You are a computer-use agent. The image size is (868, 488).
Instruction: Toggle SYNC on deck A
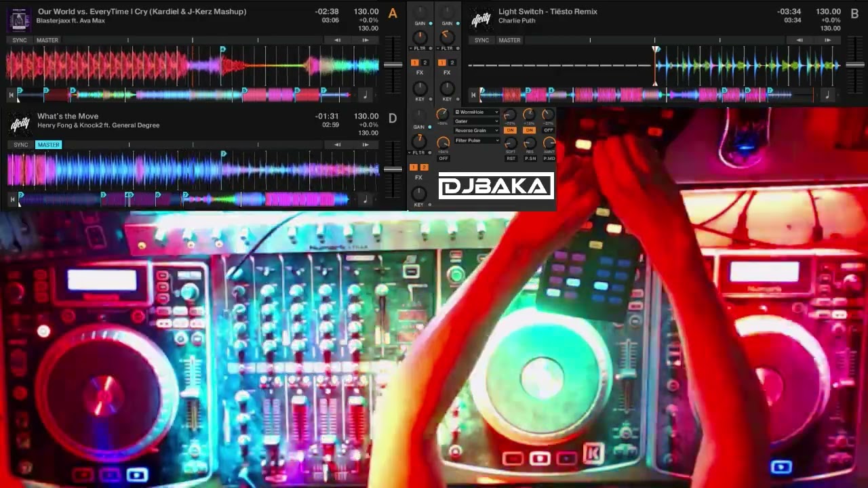coord(20,40)
